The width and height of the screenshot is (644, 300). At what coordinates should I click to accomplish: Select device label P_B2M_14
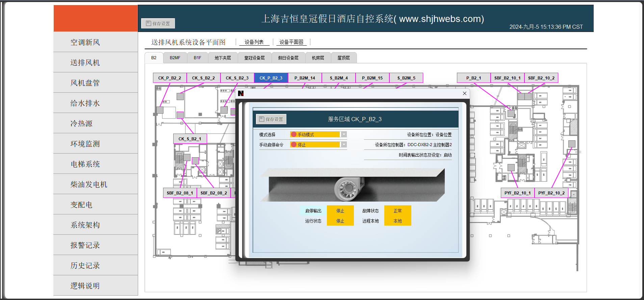pos(305,78)
